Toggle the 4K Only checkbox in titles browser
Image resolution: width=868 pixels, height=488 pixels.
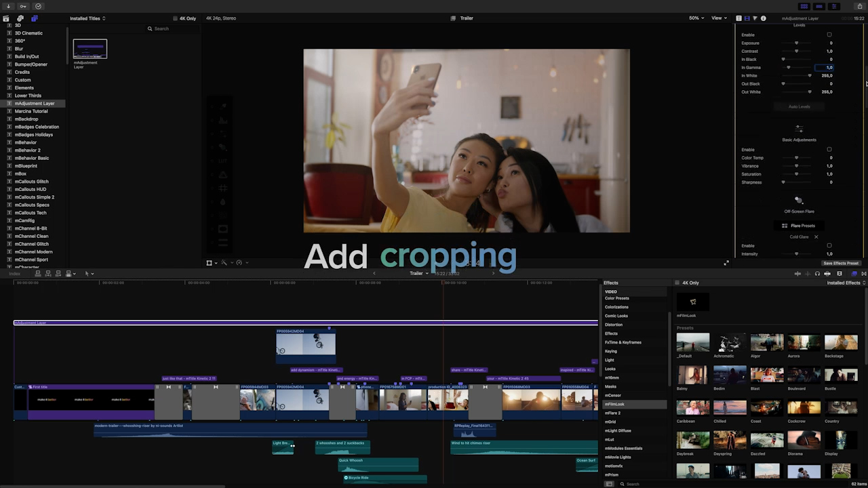[175, 18]
